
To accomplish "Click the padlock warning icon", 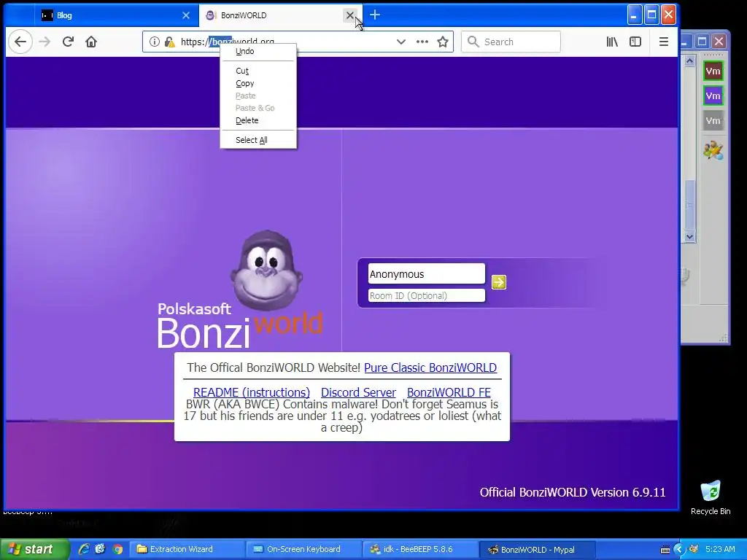I will (169, 42).
